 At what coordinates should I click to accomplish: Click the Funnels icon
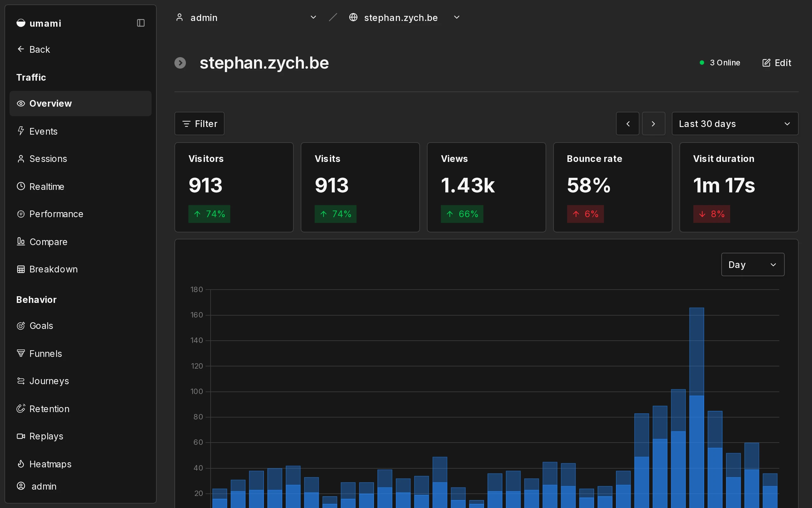pyautogui.click(x=21, y=353)
